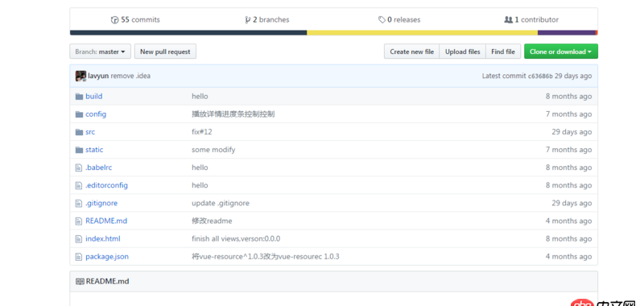Click the commits history clock icon
This screenshot has height=306, width=644.
[x=114, y=19]
